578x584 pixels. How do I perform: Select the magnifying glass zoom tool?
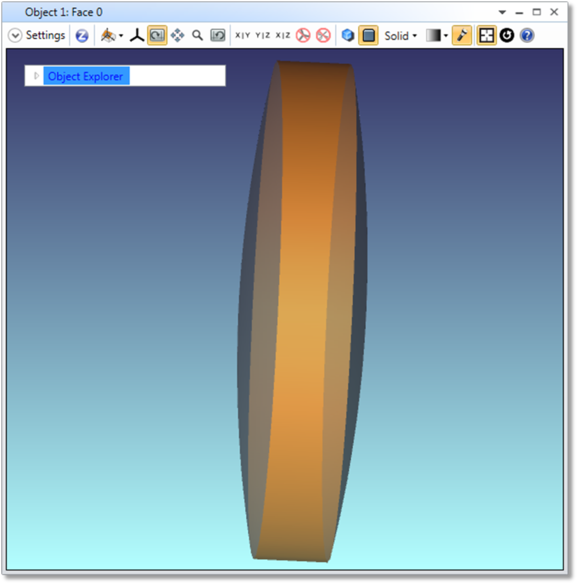pos(197,36)
